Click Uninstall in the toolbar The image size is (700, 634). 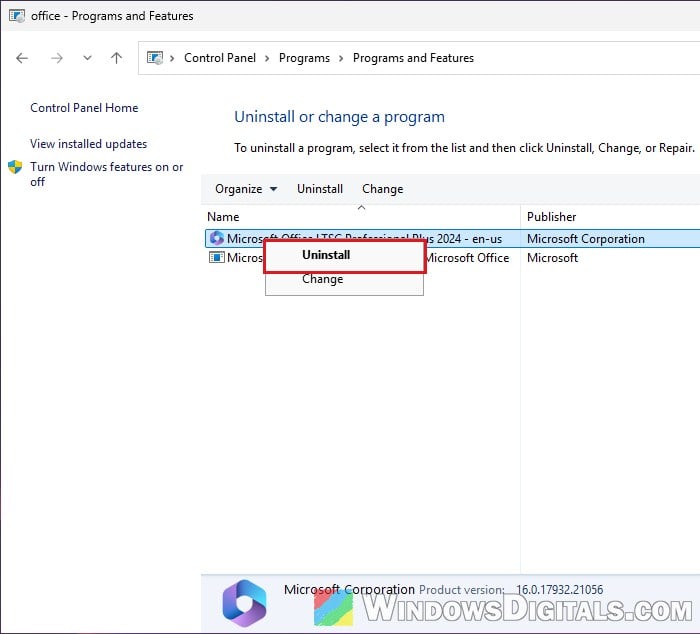(320, 189)
